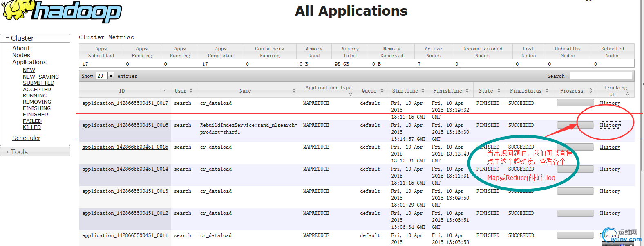This screenshot has width=644, height=246.
Task: Filter applications by REMOVING state
Action: pyautogui.click(x=37, y=102)
